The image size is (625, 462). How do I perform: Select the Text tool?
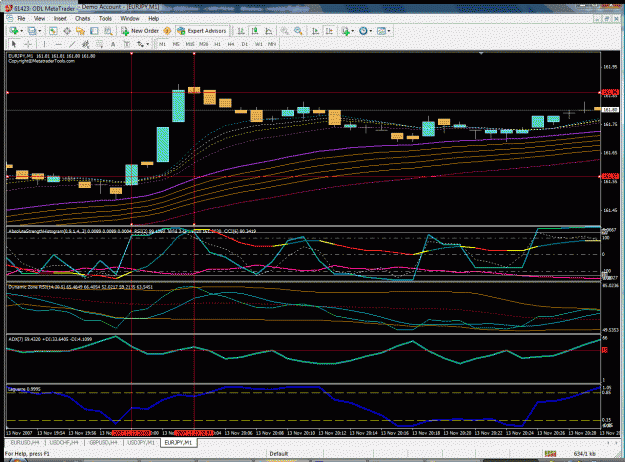pyautogui.click(x=113, y=44)
